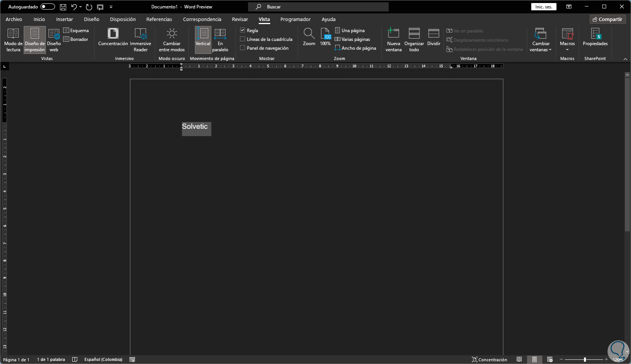This screenshot has width=631, height=364.
Task: Show Varias páginas zoom layout
Action: click(353, 39)
